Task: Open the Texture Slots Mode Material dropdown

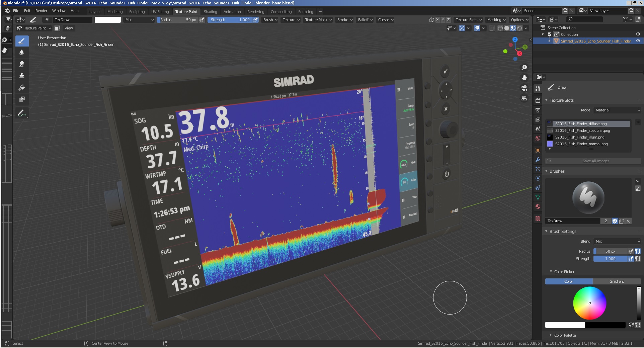Action: [x=617, y=110]
